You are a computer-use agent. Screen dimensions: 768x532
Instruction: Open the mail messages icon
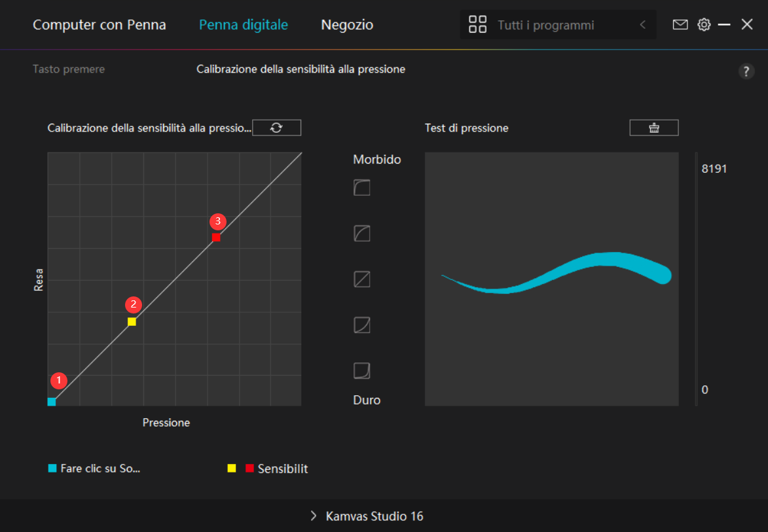(x=680, y=25)
